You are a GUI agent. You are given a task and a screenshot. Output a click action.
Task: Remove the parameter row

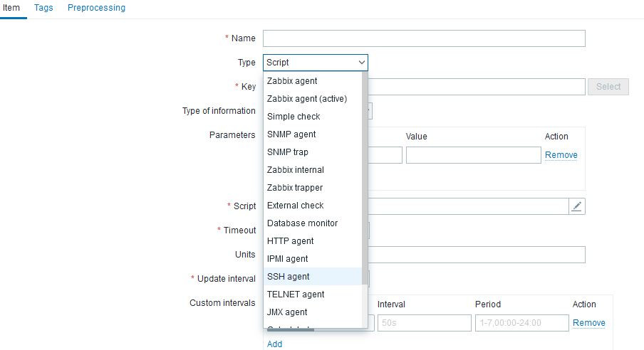click(x=561, y=155)
